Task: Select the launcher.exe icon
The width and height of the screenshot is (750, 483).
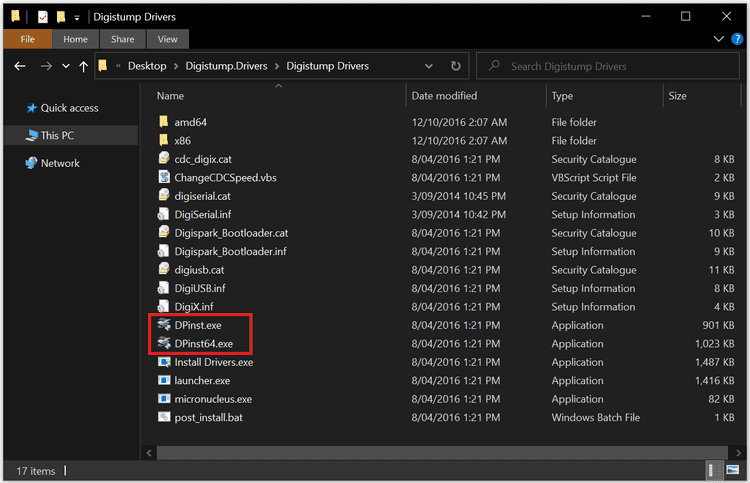Action: [164, 380]
